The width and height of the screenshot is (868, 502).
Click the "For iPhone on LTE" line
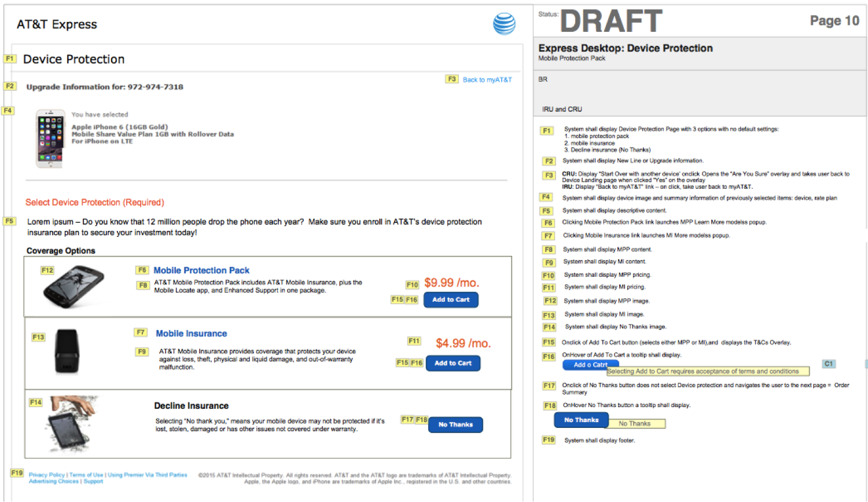(102, 141)
